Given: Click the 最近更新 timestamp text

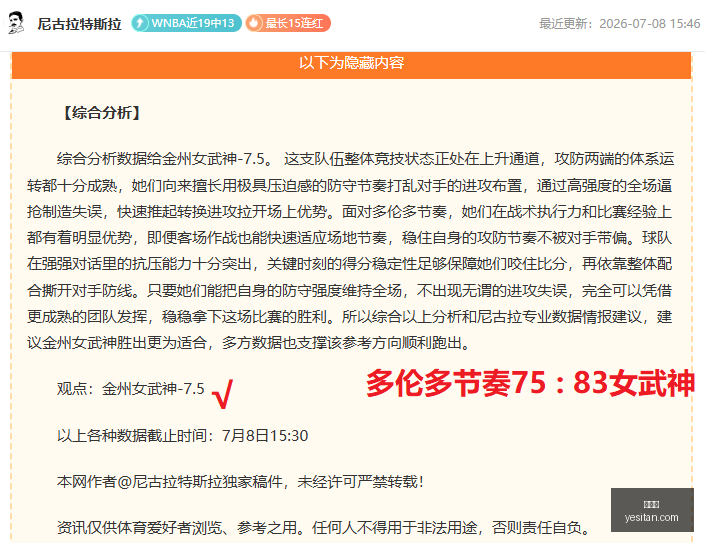Looking at the screenshot, I should [x=620, y=23].
